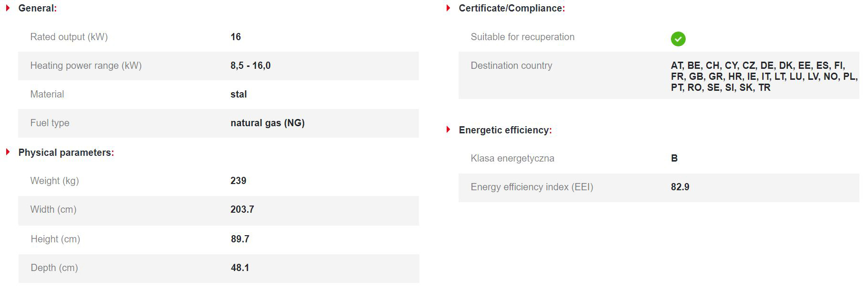The height and width of the screenshot is (293, 868).
Task: Click the Rated output (kW) label
Action: click(x=69, y=37)
